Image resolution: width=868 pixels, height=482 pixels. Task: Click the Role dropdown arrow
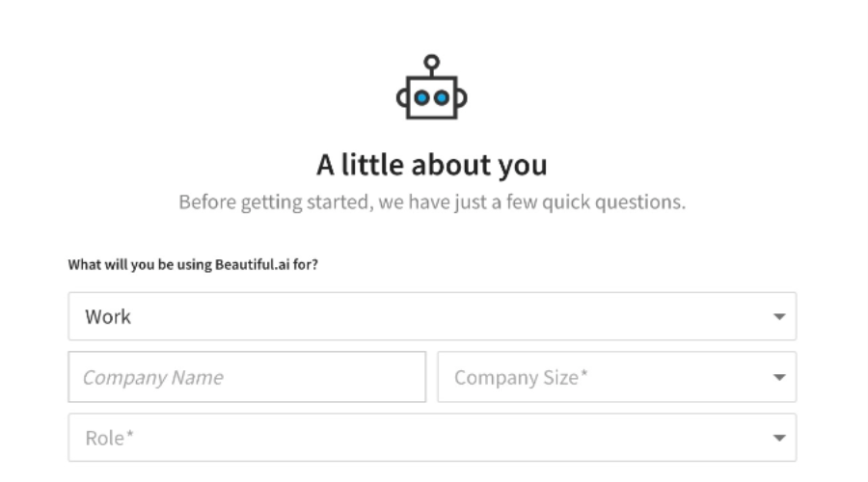[779, 438]
